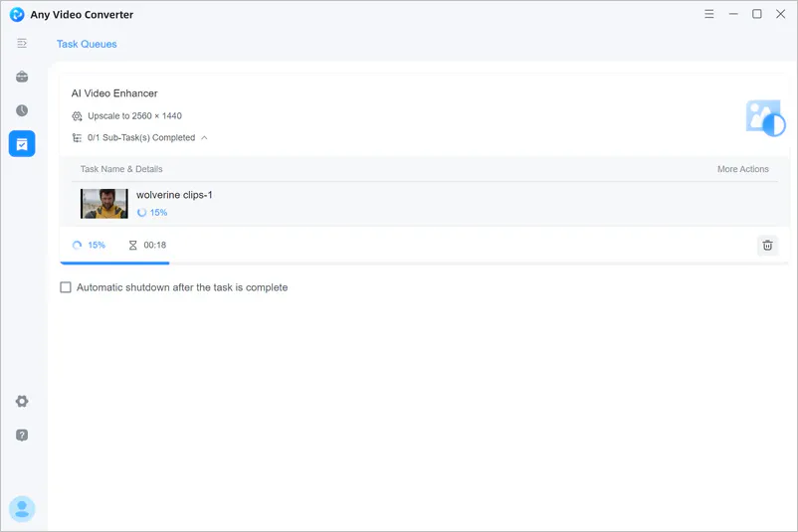The width and height of the screenshot is (798, 532).
Task: Click the spinner beside wolverine clips-1
Action: tap(141, 213)
